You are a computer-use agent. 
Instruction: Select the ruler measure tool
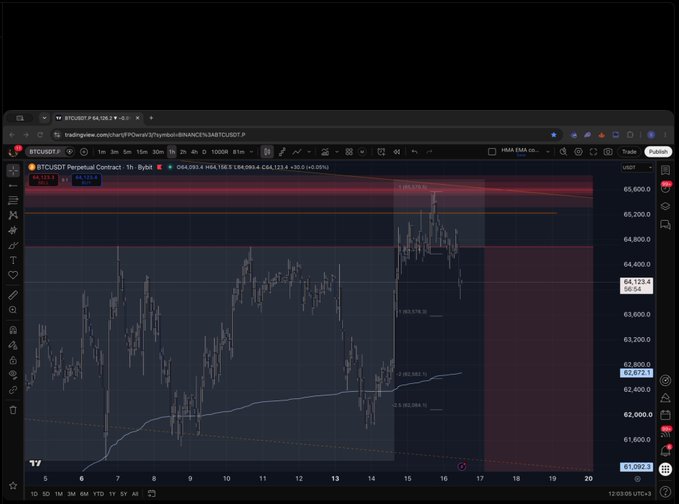[13, 295]
